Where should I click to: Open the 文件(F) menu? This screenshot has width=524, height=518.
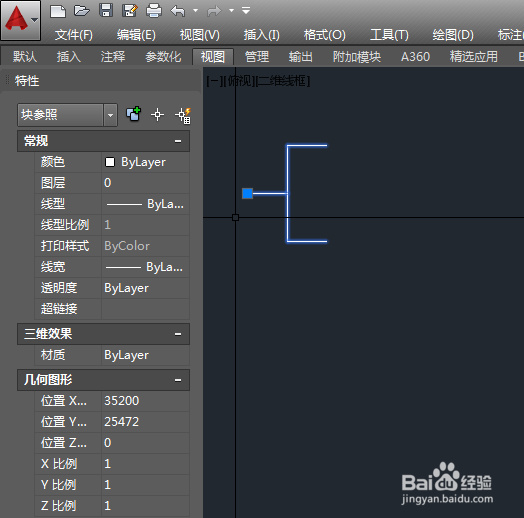click(x=74, y=35)
